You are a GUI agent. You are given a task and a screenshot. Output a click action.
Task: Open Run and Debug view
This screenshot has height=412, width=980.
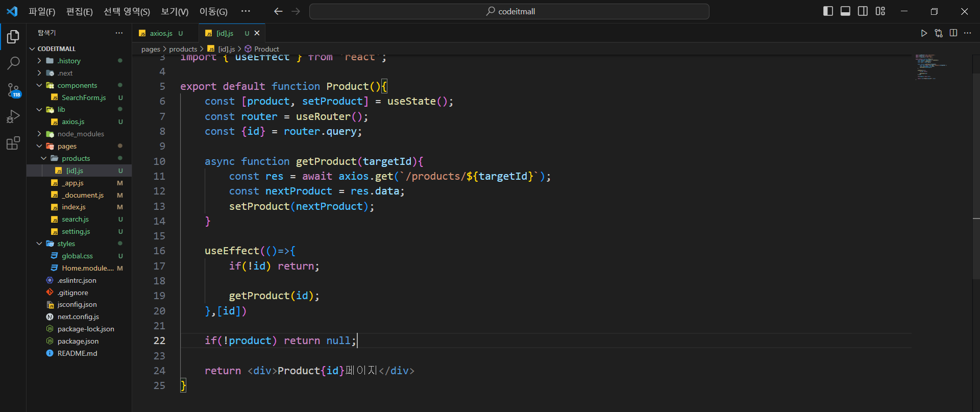(13, 117)
